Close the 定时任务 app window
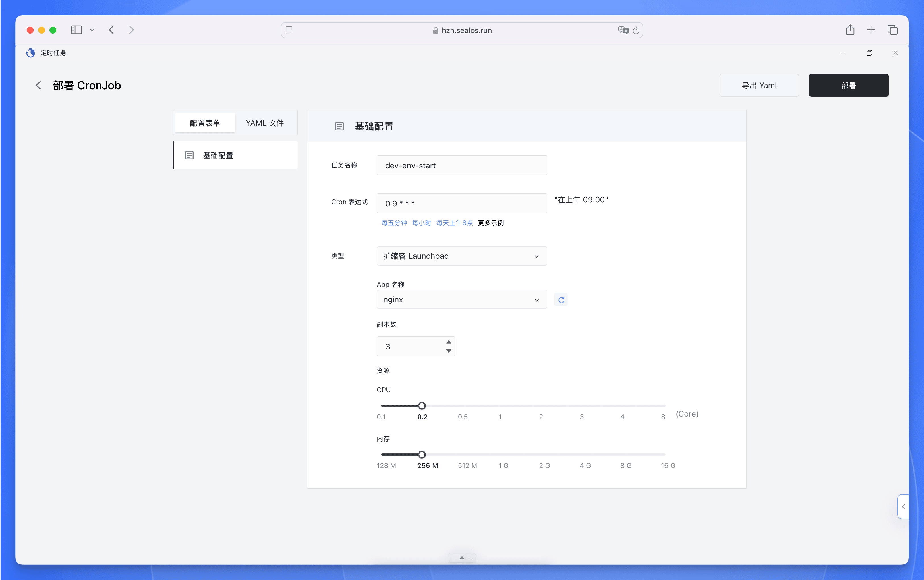924x580 pixels. tap(895, 53)
